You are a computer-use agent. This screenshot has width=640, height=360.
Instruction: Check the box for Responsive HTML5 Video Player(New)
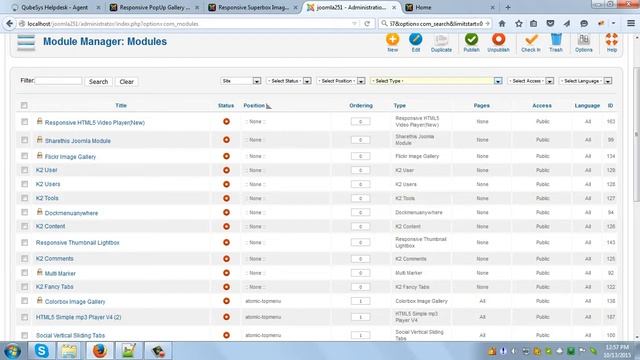(24, 122)
